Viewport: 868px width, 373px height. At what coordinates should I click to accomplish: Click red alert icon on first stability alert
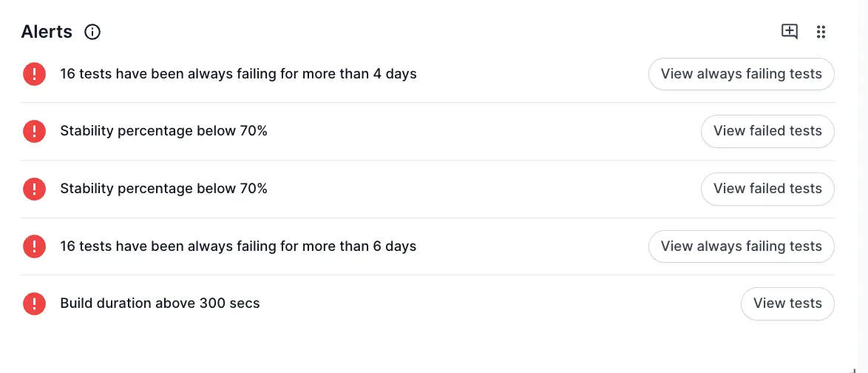tap(34, 131)
